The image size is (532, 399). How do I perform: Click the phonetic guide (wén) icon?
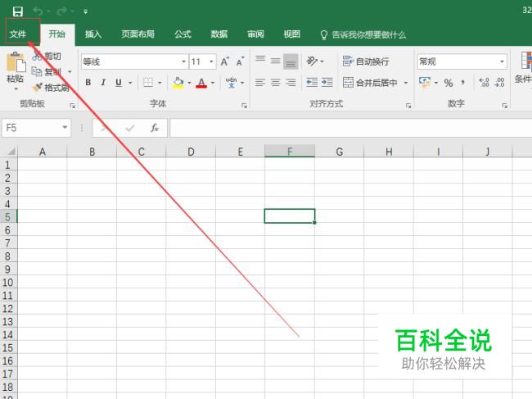232,83
